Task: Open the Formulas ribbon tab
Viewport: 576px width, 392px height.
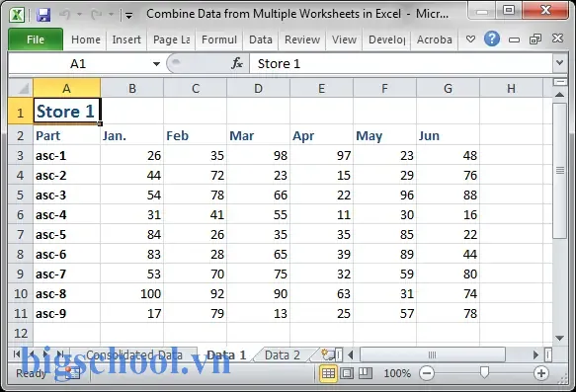Action: point(219,39)
